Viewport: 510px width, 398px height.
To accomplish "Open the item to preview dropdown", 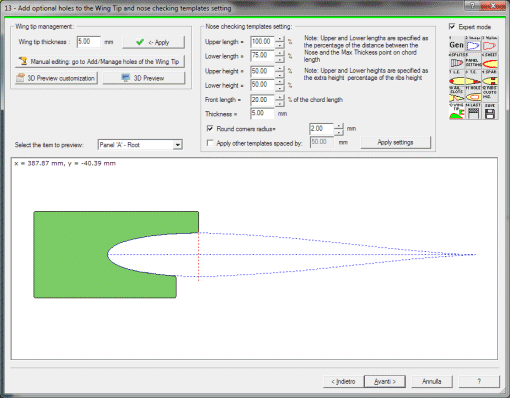I will (x=178, y=145).
